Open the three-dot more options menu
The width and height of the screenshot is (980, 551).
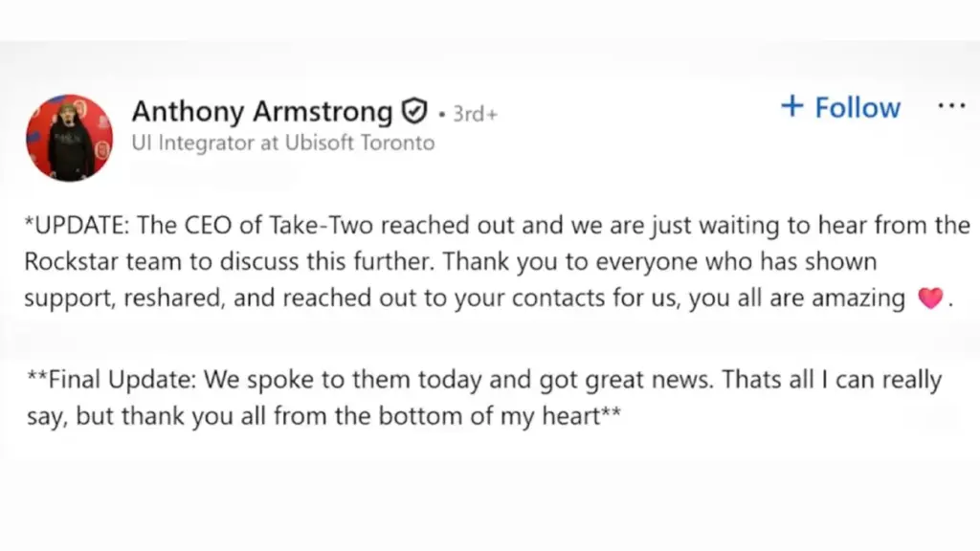[x=951, y=106]
